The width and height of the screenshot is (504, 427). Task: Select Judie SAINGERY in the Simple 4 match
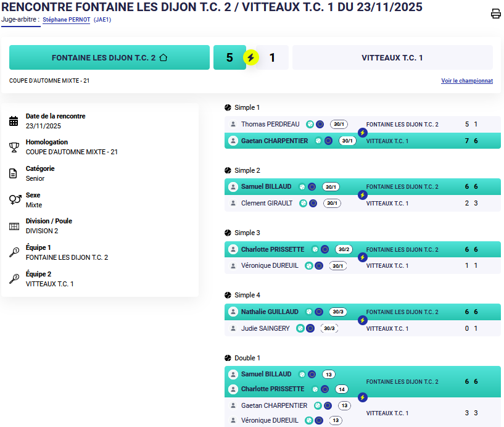click(x=265, y=328)
